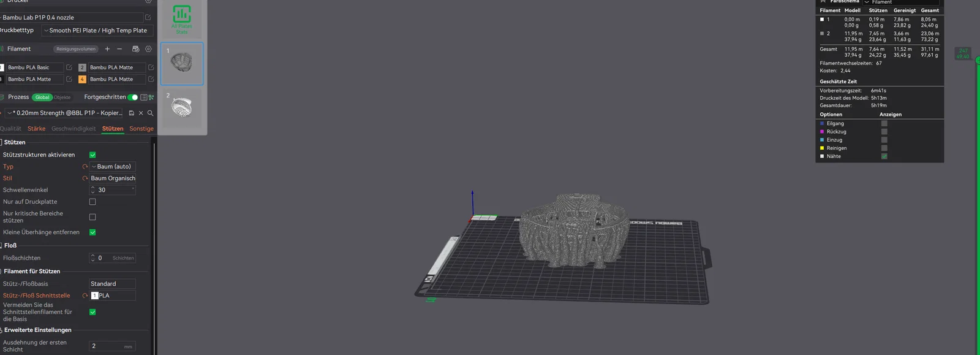Image resolution: width=980 pixels, height=355 pixels.
Task: Increase Floßschichten with up arrow
Action: 93,256
